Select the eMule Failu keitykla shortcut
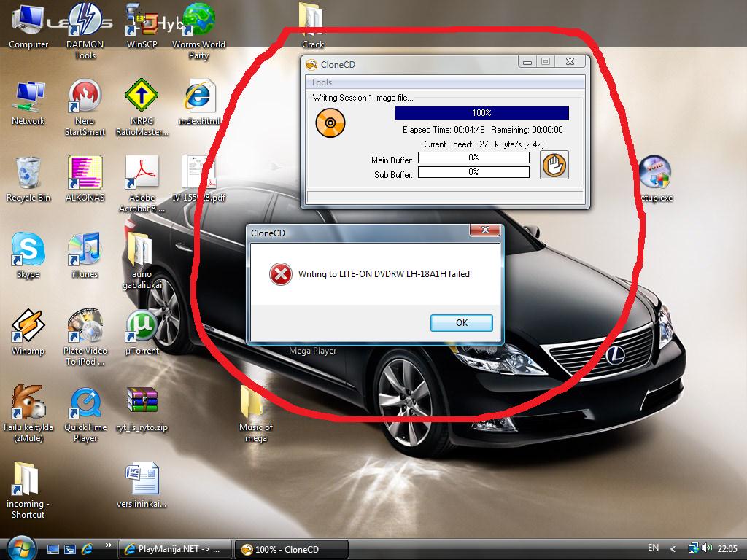Image resolution: width=747 pixels, height=560 pixels. 28,414
